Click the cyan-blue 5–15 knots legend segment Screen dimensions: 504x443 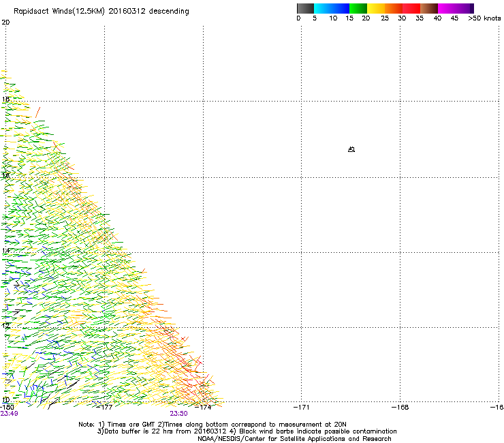coord(332,8)
